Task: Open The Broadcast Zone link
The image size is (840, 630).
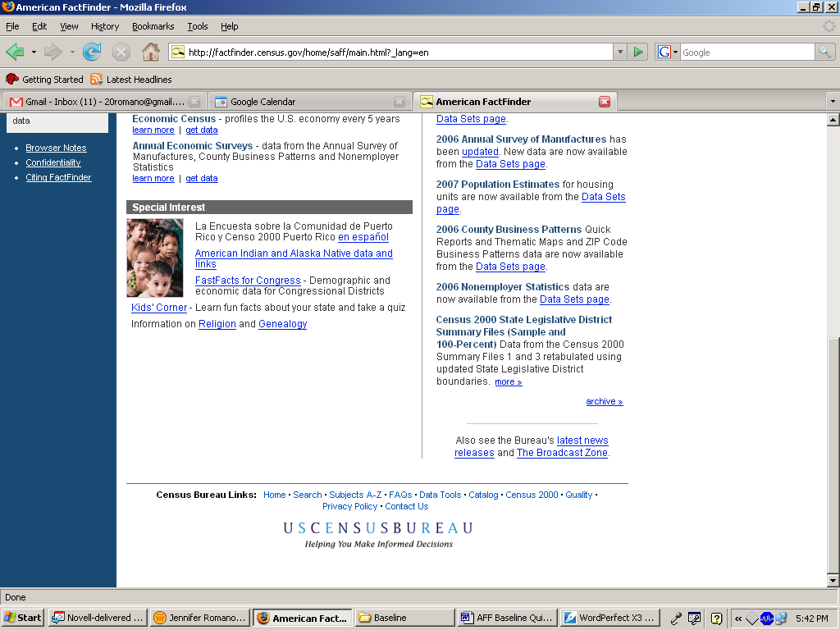Action: pos(562,453)
